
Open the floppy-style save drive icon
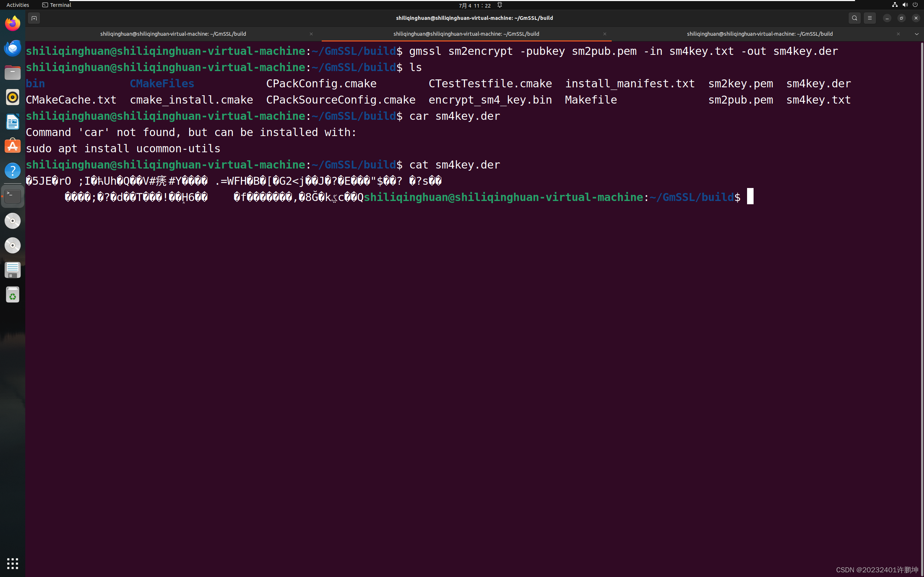(x=13, y=270)
